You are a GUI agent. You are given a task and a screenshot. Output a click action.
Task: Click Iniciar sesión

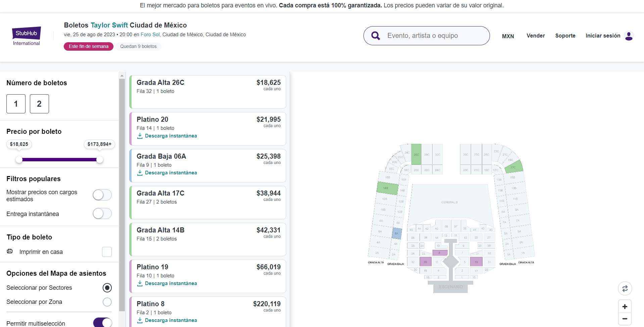pyautogui.click(x=603, y=36)
